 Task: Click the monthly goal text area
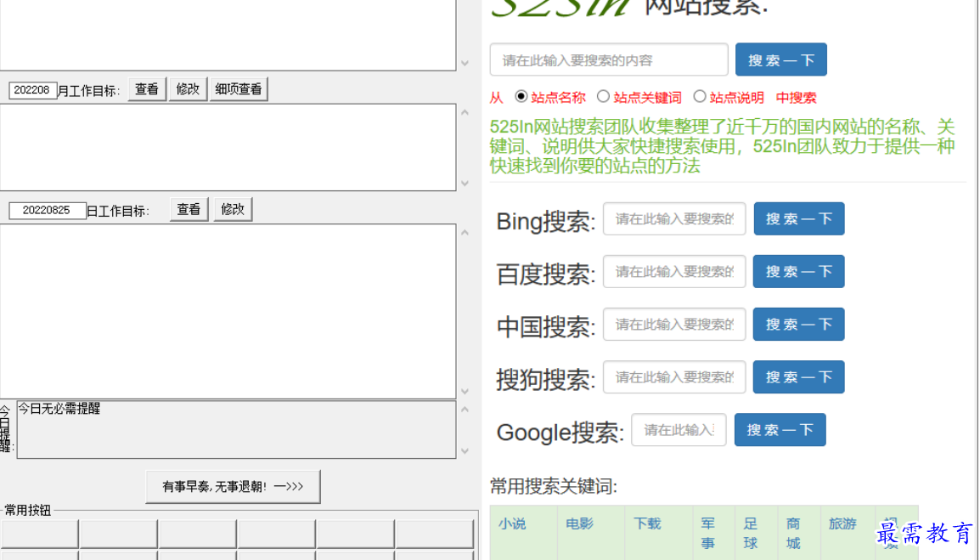tap(228, 147)
